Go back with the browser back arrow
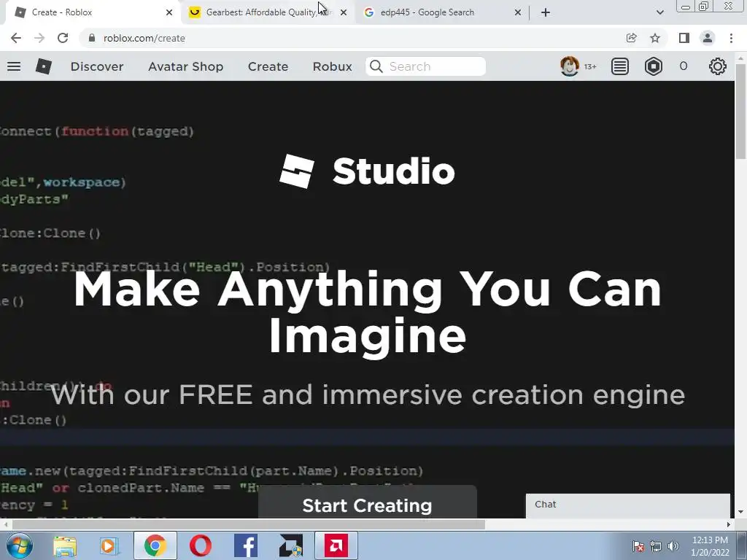This screenshot has height=560, width=747. pyautogui.click(x=16, y=38)
